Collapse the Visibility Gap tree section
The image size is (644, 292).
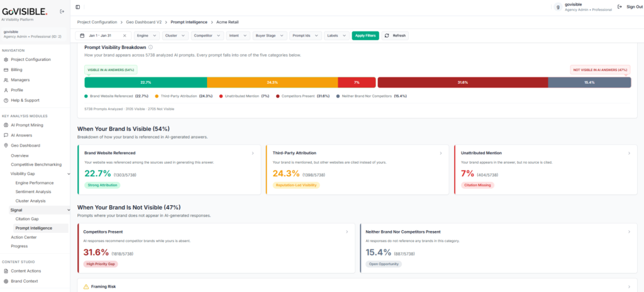click(x=69, y=174)
